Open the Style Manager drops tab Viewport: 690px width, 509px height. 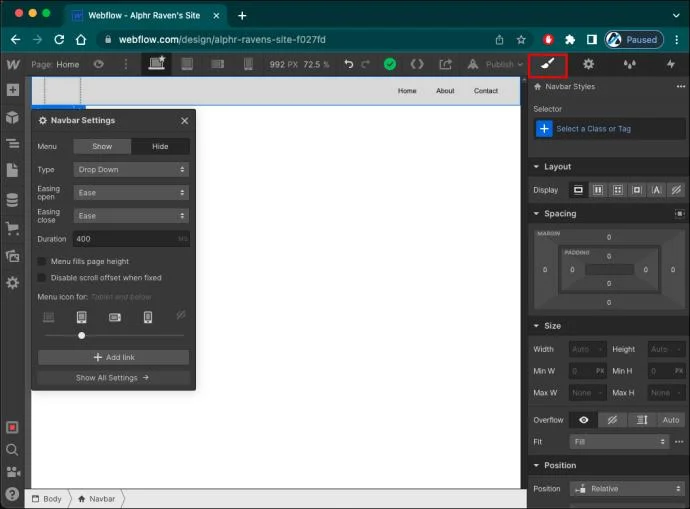click(x=630, y=64)
